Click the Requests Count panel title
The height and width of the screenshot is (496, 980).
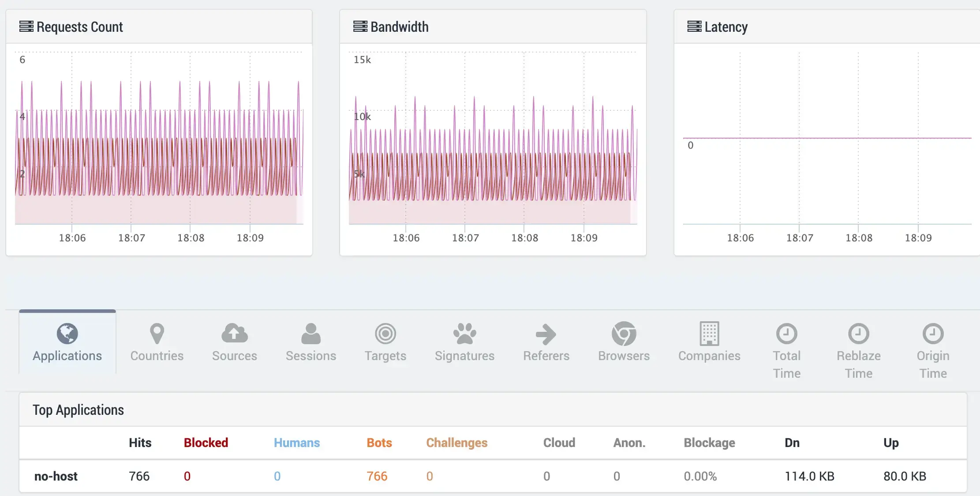pos(80,27)
